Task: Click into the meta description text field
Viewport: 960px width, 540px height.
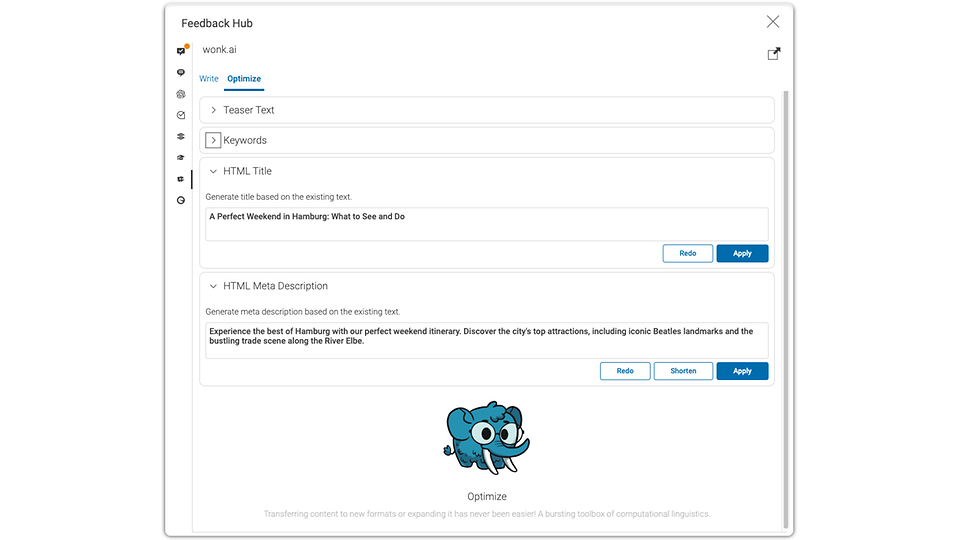Action: click(x=487, y=340)
